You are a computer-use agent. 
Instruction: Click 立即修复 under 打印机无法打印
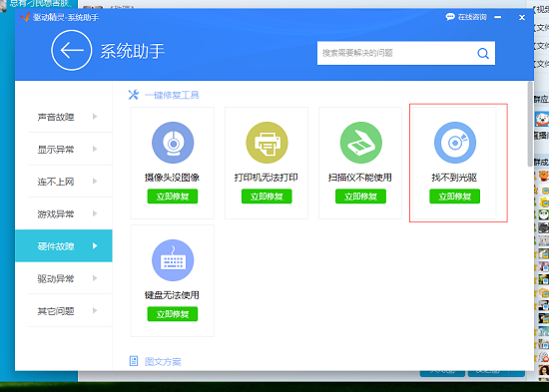coord(267,196)
